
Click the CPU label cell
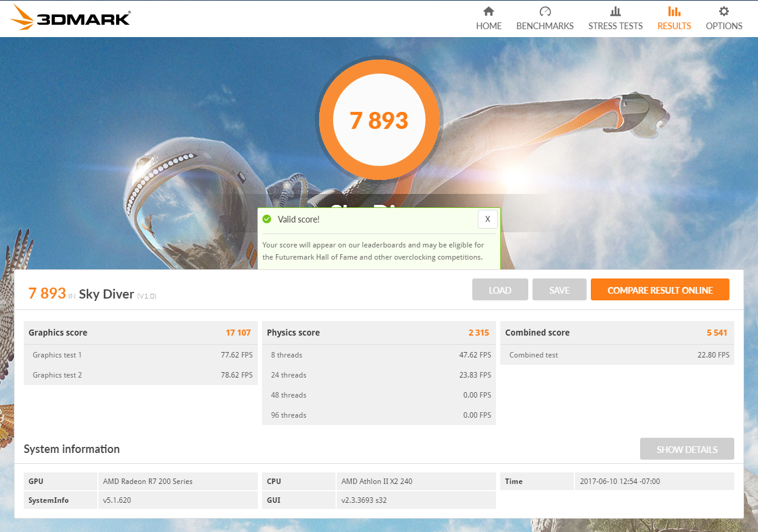298,482
